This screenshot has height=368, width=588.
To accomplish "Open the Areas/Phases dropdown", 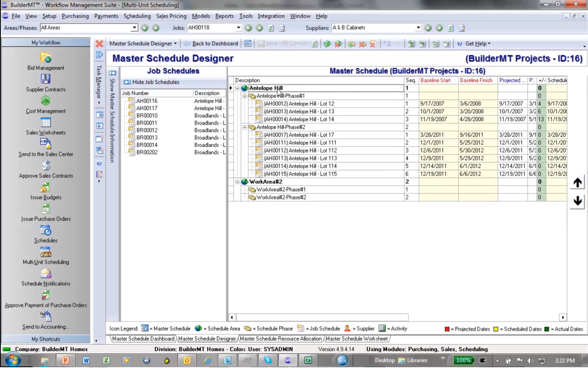I will point(134,28).
